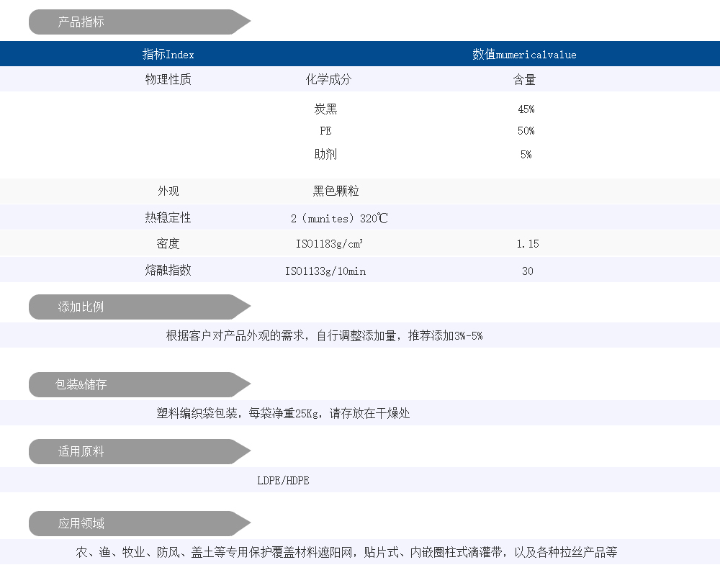Click the LDPE/HDPE raw material text
Viewport: 720px width, 588px height.
click(x=283, y=481)
